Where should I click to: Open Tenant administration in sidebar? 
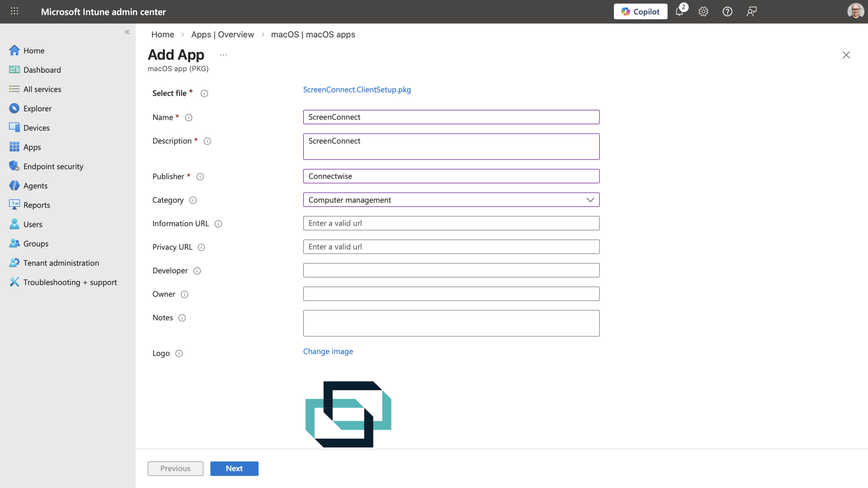click(61, 263)
